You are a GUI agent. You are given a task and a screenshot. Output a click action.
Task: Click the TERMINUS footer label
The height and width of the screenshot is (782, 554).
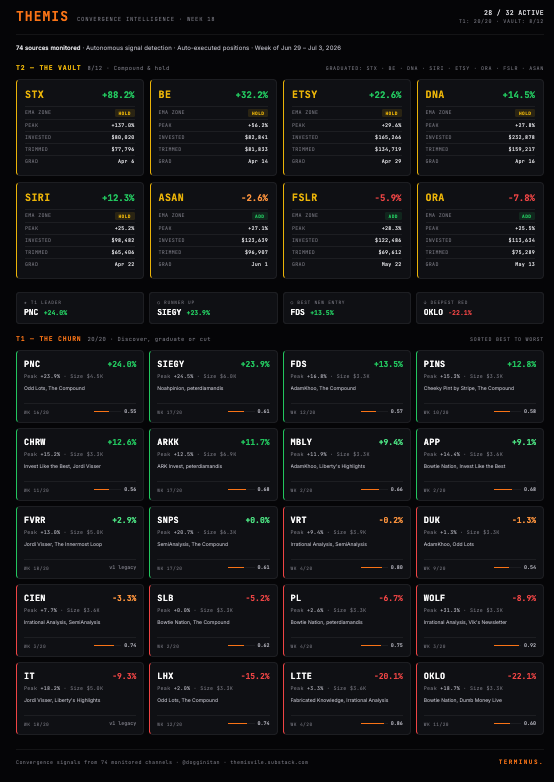tap(521, 762)
